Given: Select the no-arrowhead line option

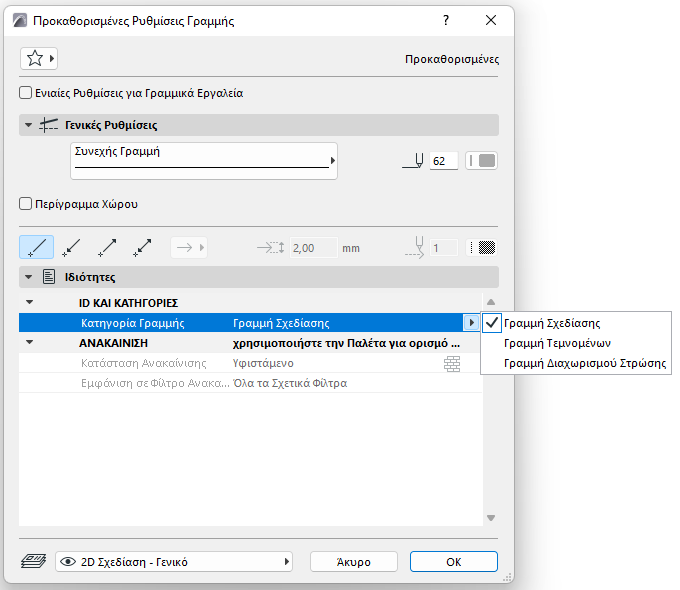Looking at the screenshot, I should [x=36, y=247].
